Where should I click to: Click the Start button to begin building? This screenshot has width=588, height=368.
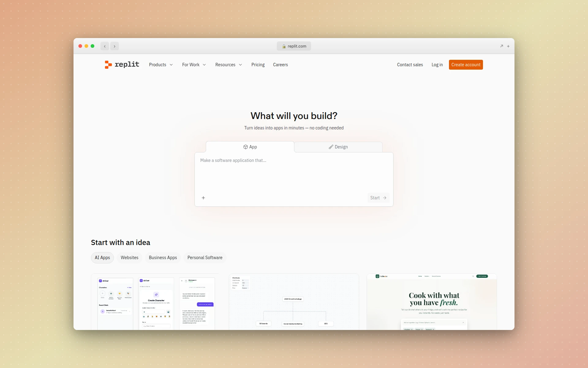pos(378,198)
